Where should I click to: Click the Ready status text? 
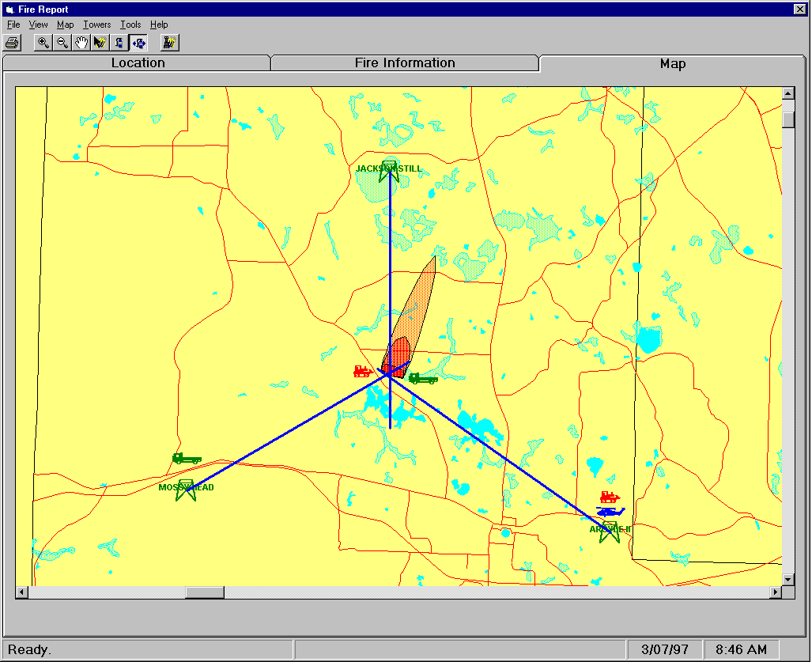(x=29, y=649)
